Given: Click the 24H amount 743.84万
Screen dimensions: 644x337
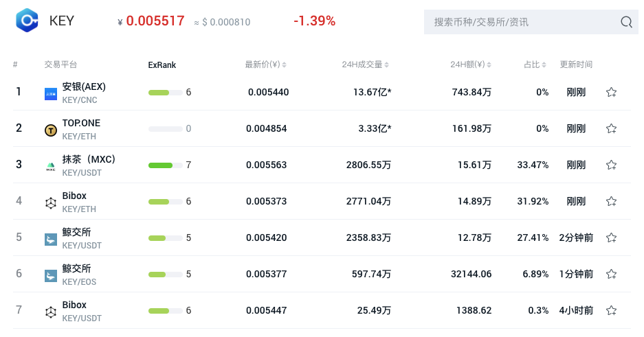Looking at the screenshot, I should [471, 92].
